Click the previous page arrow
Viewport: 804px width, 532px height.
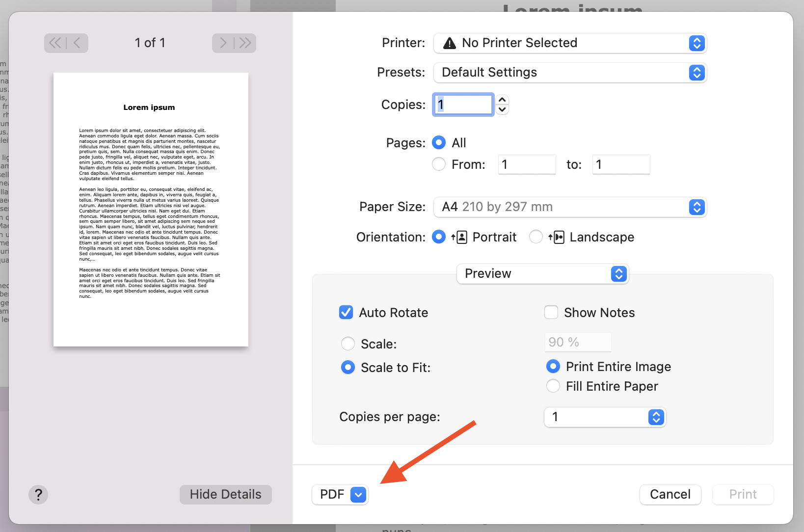pyautogui.click(x=78, y=43)
